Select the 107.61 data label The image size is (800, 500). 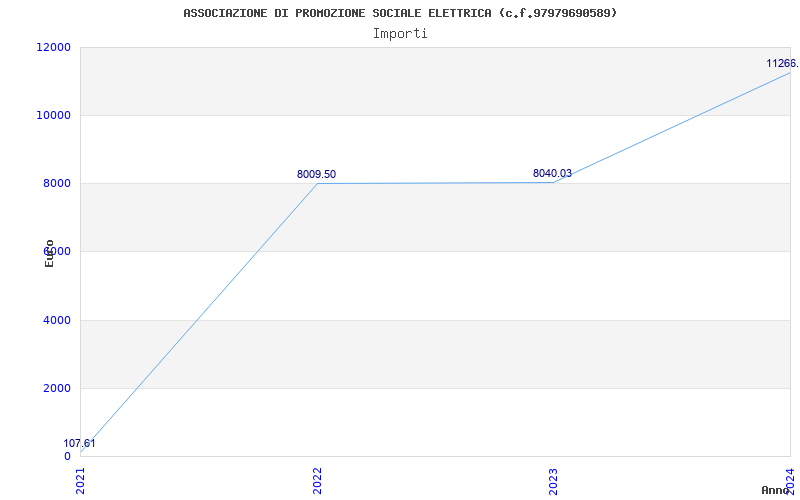[79, 443]
